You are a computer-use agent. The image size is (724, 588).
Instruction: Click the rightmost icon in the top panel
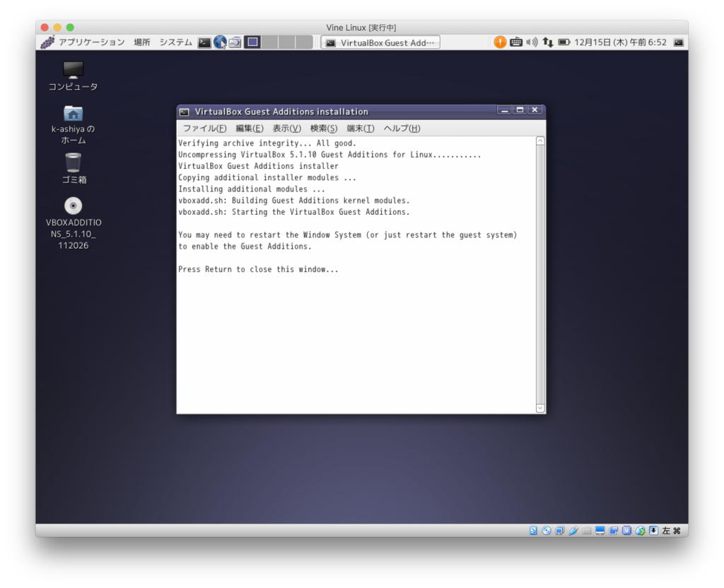[x=678, y=42]
